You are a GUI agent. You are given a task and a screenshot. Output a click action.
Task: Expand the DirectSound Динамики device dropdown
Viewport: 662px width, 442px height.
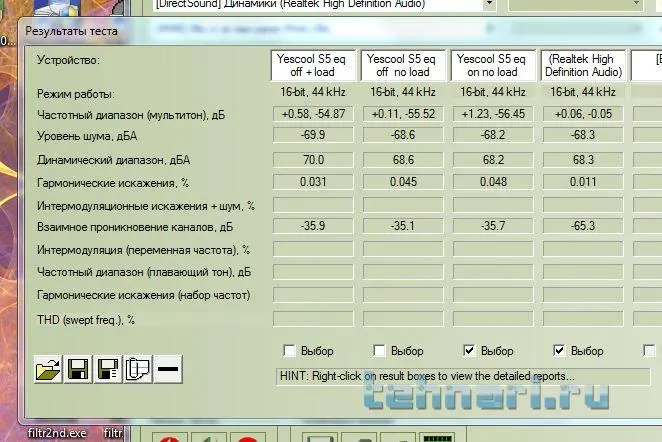click(489, 4)
